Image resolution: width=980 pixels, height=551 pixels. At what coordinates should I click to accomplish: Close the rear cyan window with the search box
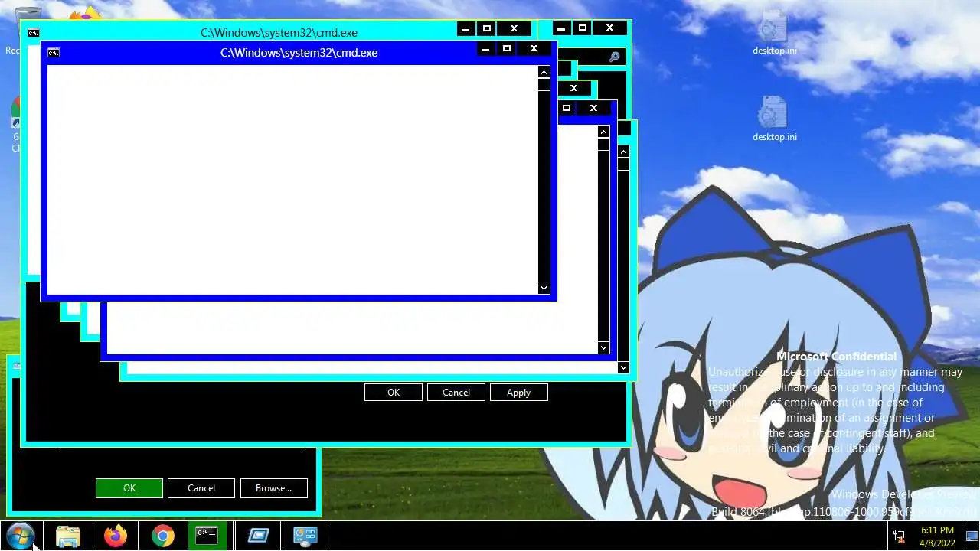click(609, 28)
